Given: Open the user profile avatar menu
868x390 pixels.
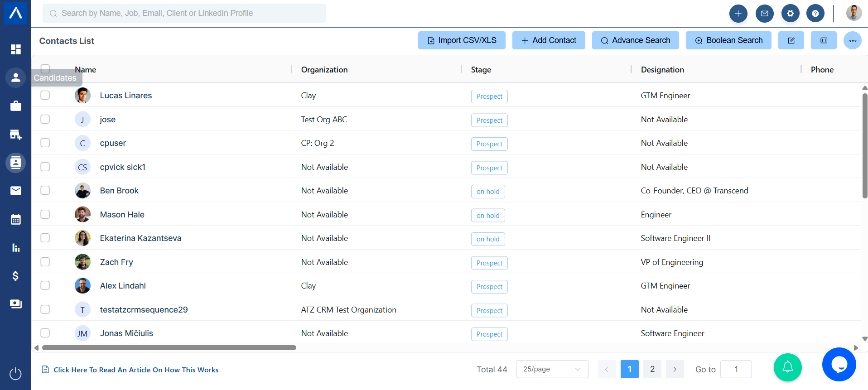Looking at the screenshot, I should [854, 13].
